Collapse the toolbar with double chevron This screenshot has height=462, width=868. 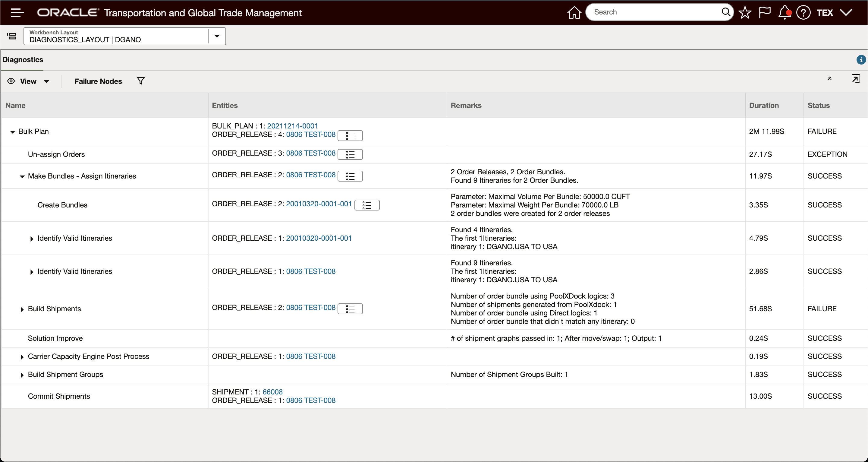point(830,79)
